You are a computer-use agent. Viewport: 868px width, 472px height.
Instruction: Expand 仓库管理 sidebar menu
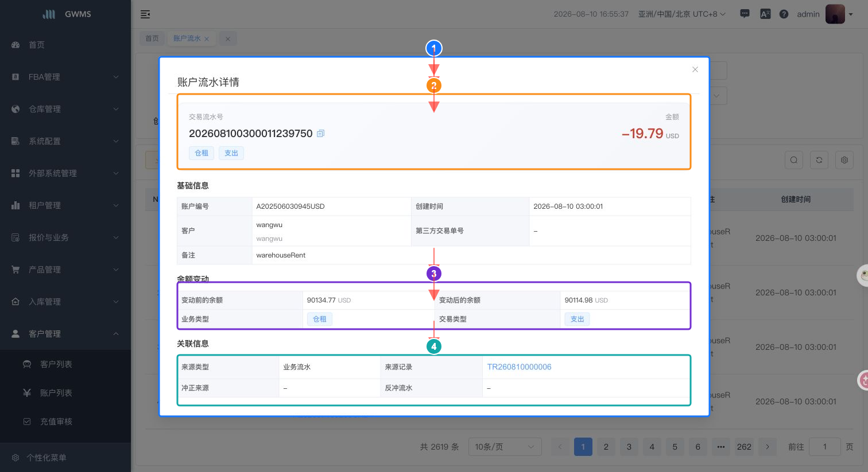(x=65, y=109)
